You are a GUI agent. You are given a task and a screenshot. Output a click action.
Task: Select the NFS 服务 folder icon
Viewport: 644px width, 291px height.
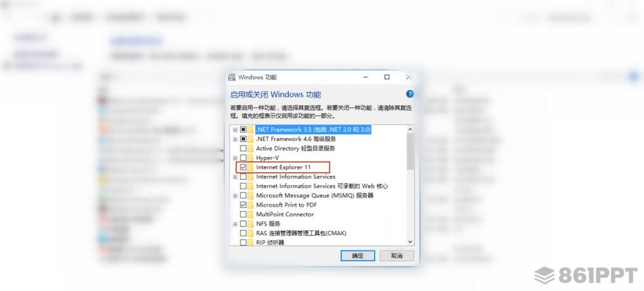[250, 223]
